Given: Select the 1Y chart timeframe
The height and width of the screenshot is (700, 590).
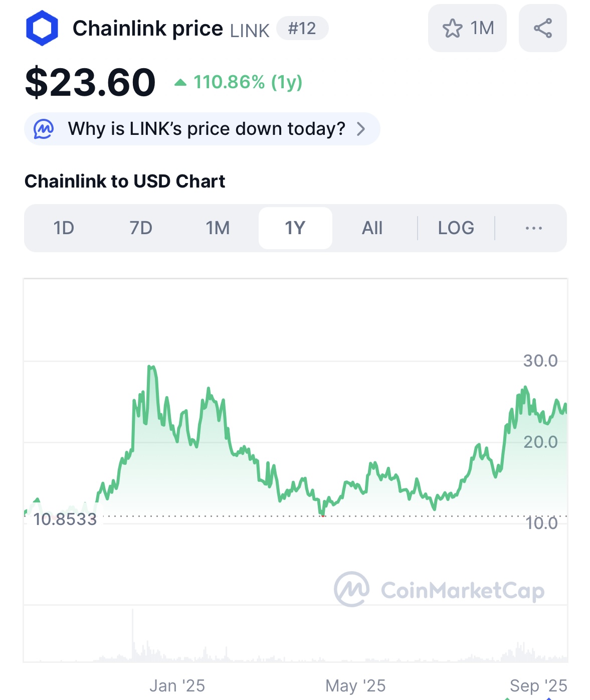Looking at the screenshot, I should pos(295,228).
